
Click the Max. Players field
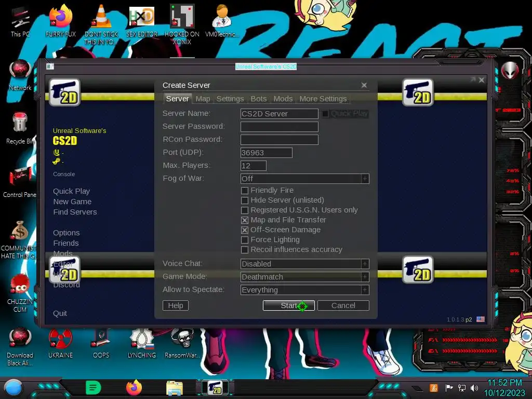click(x=254, y=166)
